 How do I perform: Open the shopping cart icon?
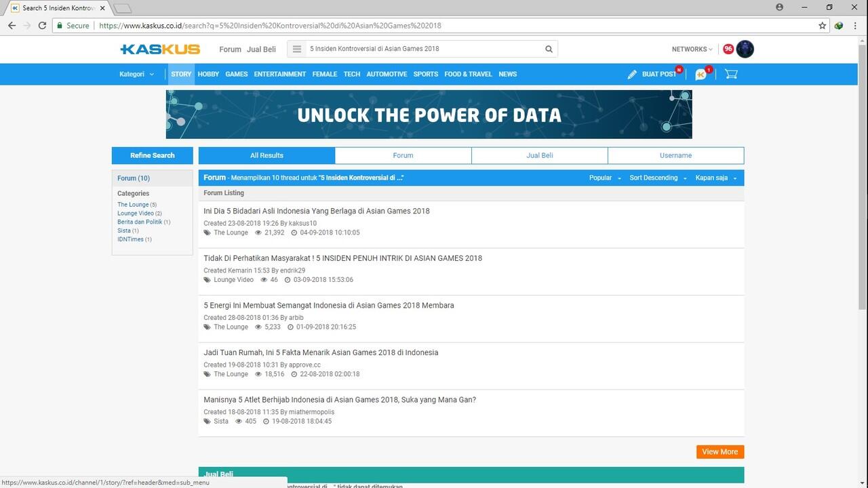click(x=731, y=74)
